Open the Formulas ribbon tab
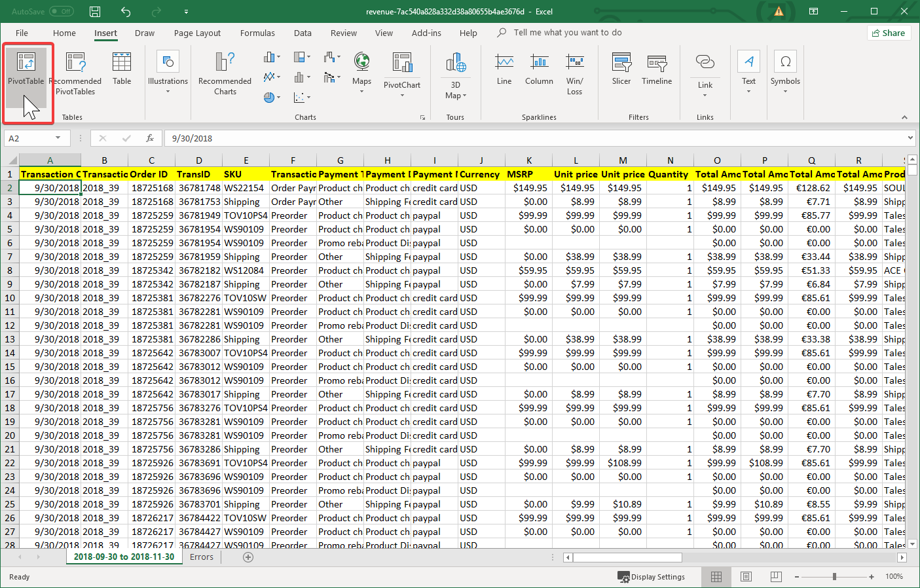Screen dimensions: 920x588 257,33
